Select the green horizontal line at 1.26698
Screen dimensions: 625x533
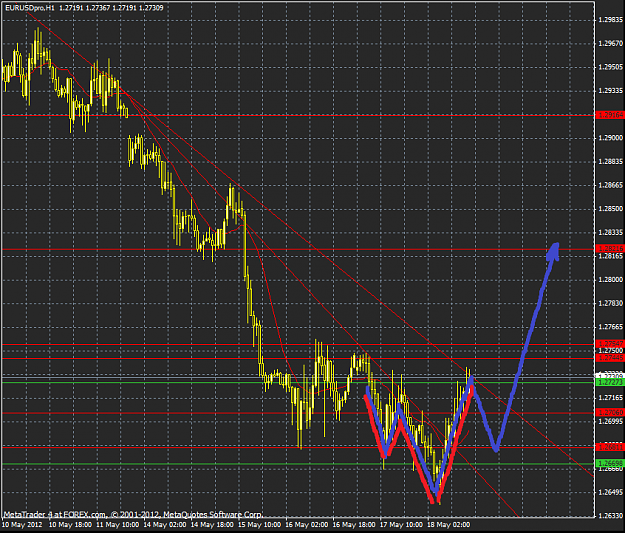click(x=297, y=464)
